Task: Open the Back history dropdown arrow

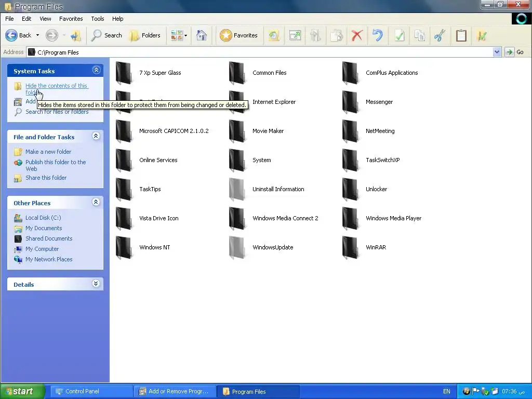Action: [37, 35]
